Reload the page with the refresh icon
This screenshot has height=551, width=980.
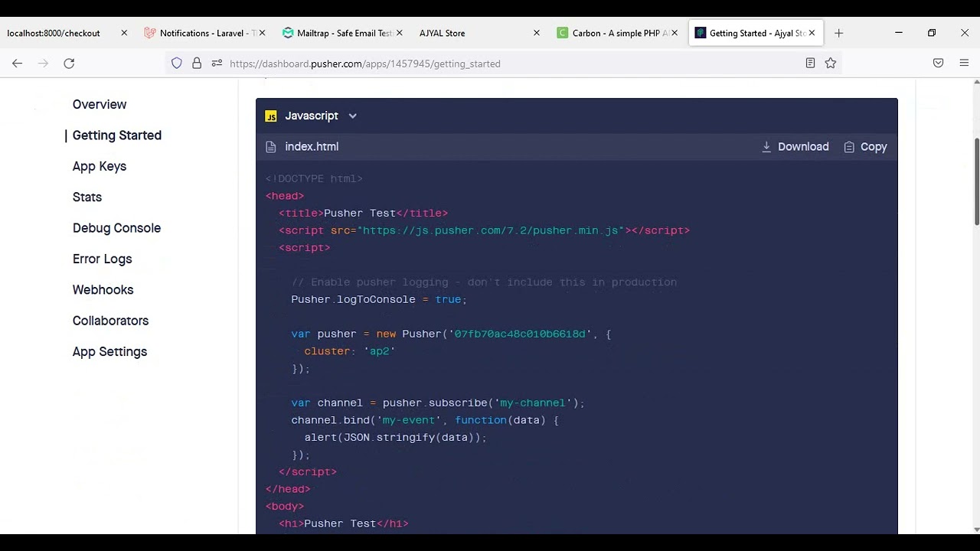(69, 64)
